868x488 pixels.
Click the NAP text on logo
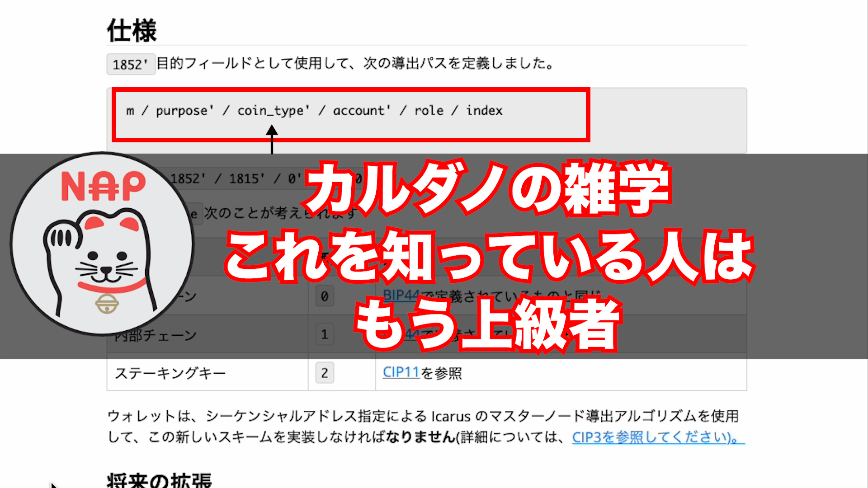click(103, 186)
